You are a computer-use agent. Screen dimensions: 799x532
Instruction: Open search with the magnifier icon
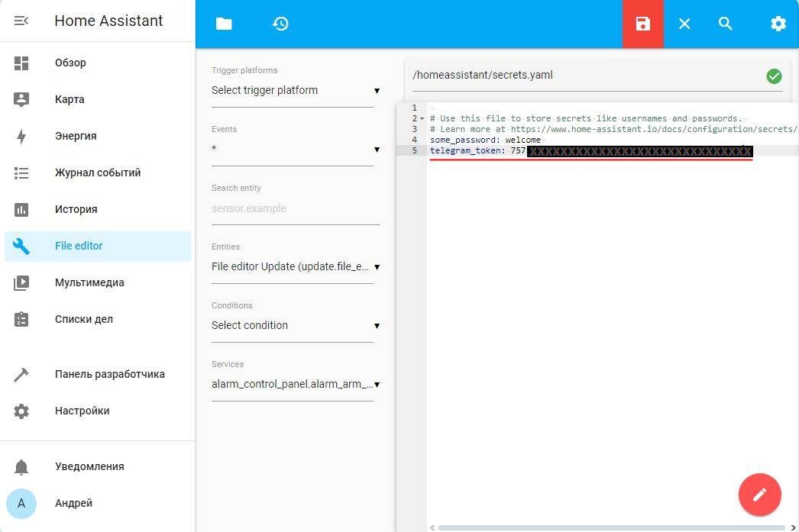coord(726,24)
